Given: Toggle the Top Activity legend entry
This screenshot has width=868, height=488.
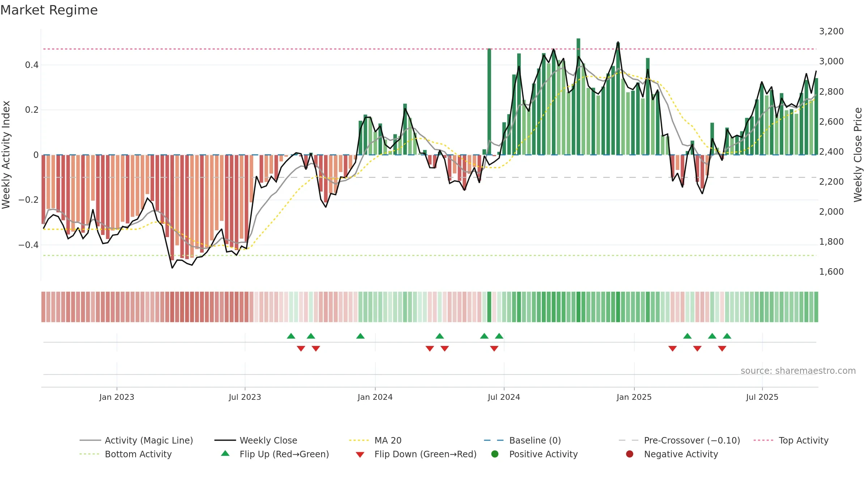Looking at the screenshot, I should coord(791,440).
